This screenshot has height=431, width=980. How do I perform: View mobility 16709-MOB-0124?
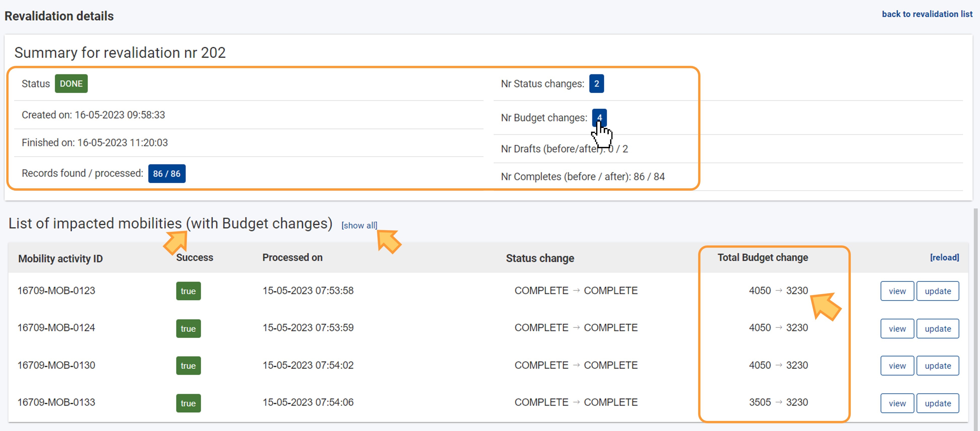(897, 328)
